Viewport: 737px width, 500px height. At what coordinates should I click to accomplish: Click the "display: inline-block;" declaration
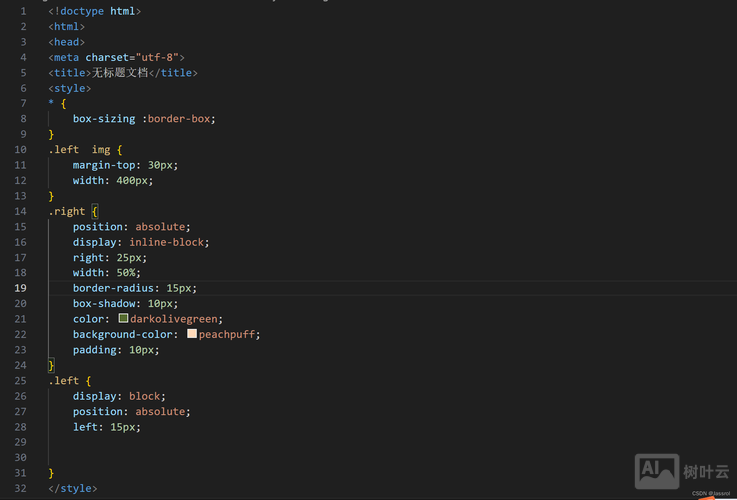(x=141, y=242)
